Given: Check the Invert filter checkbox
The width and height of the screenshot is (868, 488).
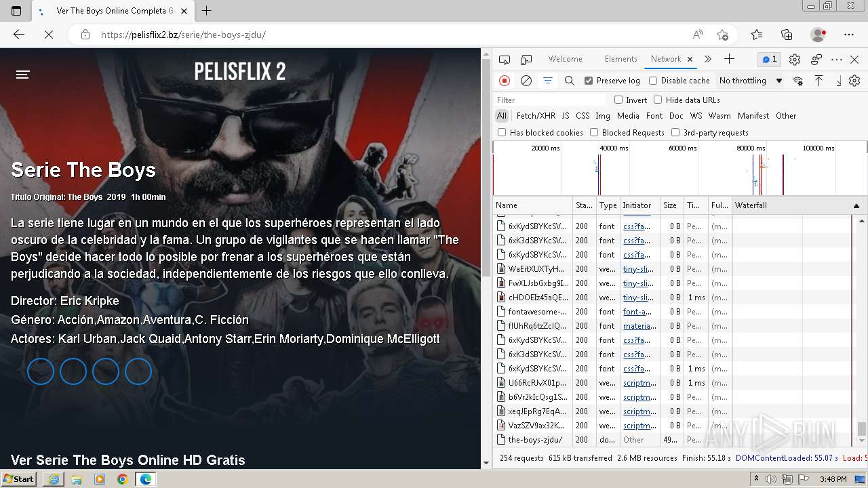Looking at the screenshot, I should click(x=618, y=100).
